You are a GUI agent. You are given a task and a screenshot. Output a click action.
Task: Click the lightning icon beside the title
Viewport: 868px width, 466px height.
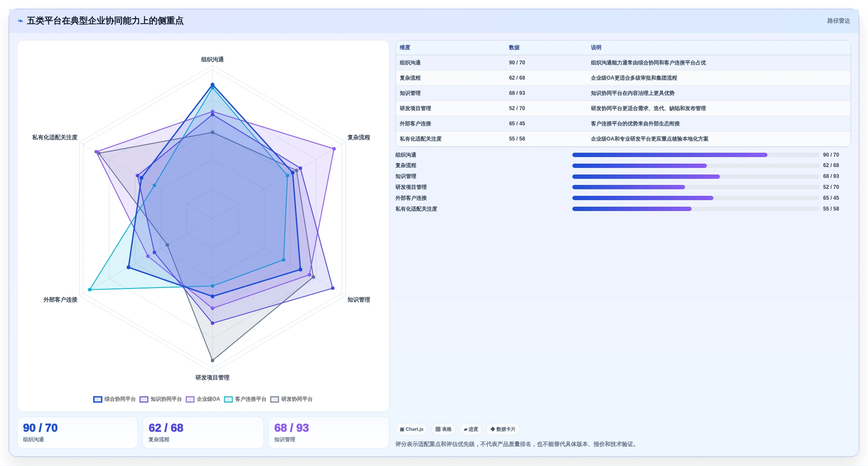point(20,21)
